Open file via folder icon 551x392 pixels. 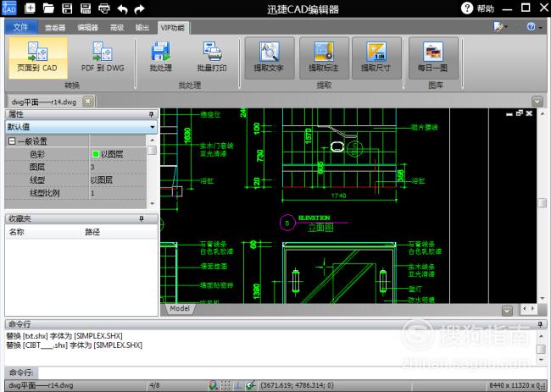(x=48, y=8)
